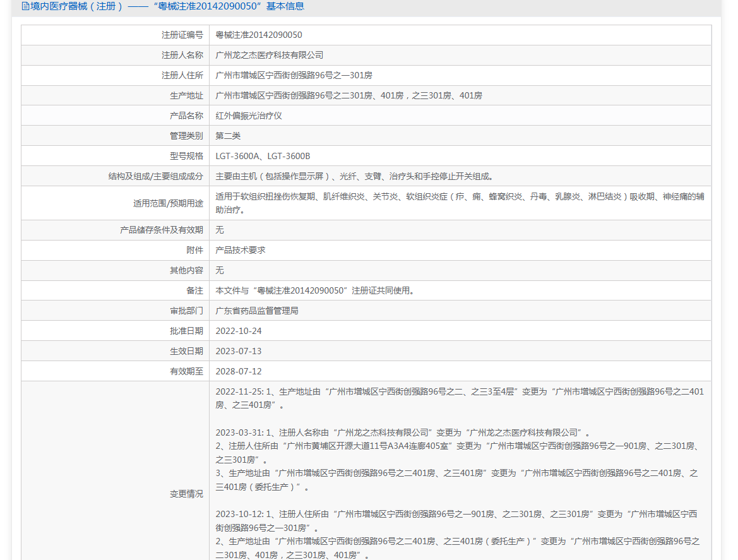Screen dimensions: 738x560
Task: Select remark text starting 本文件与
Action: click(316, 291)
